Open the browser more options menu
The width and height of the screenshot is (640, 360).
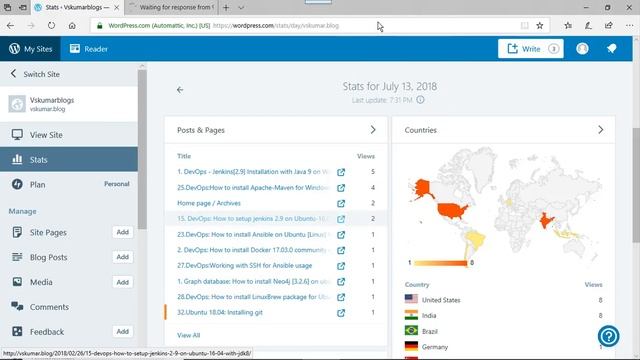click(629, 26)
